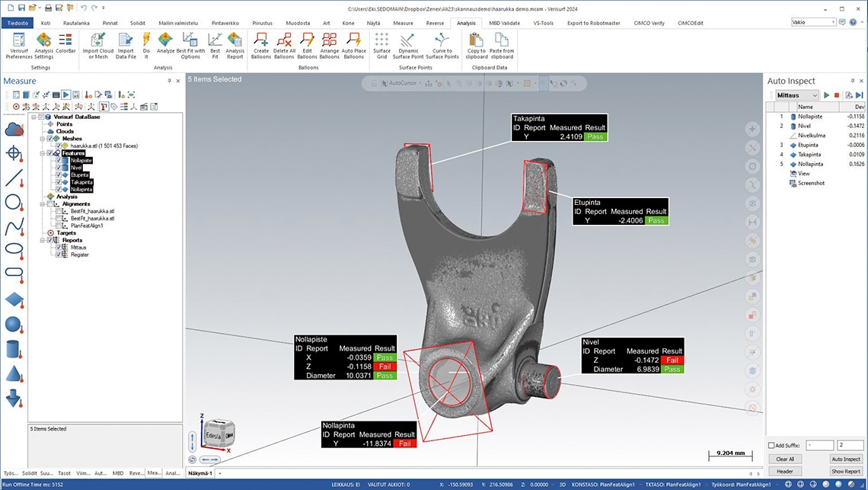868x490 pixels.
Task: Click the view orientation cube
Action: [219, 433]
